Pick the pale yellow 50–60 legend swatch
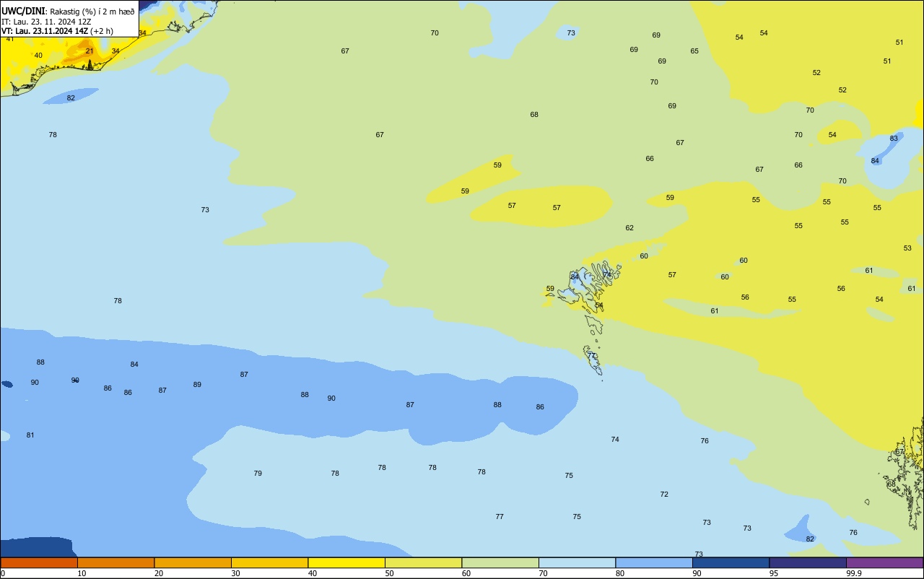 423,562
